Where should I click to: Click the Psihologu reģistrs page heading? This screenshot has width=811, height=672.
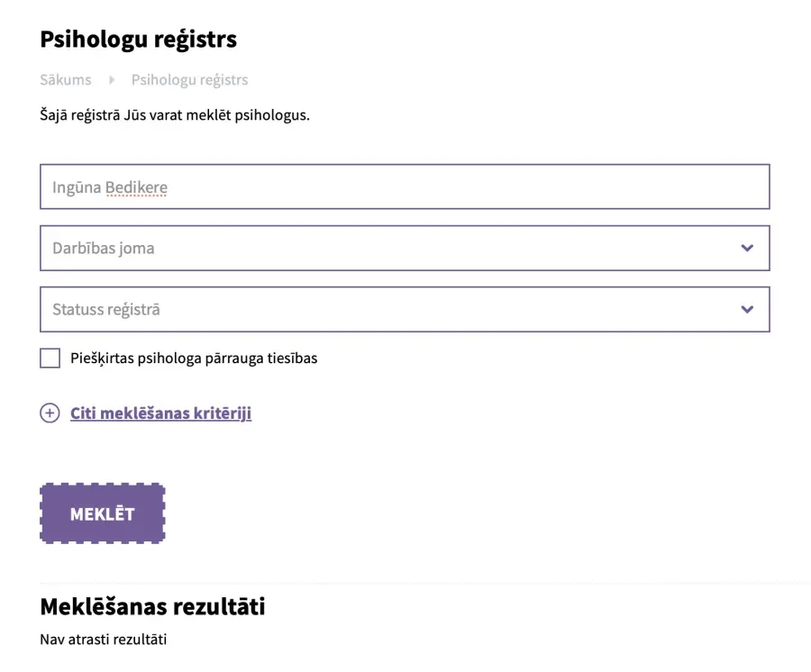[138, 40]
